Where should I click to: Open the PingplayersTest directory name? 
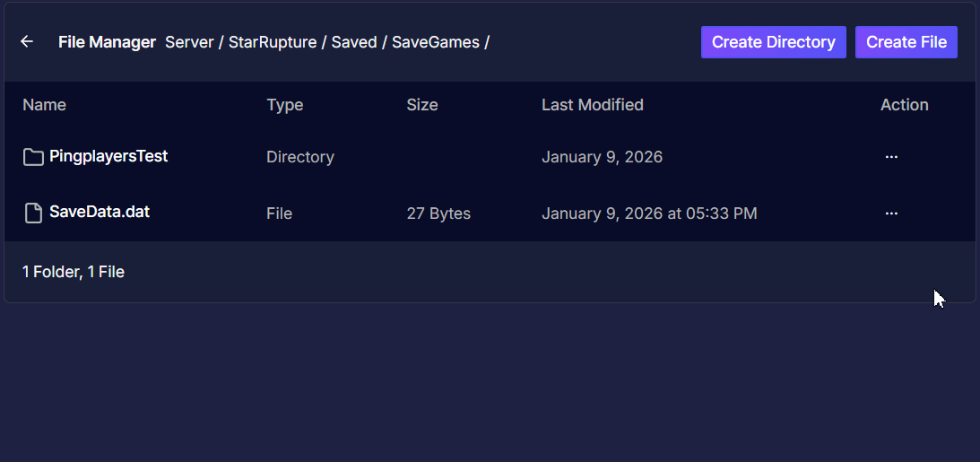(108, 156)
